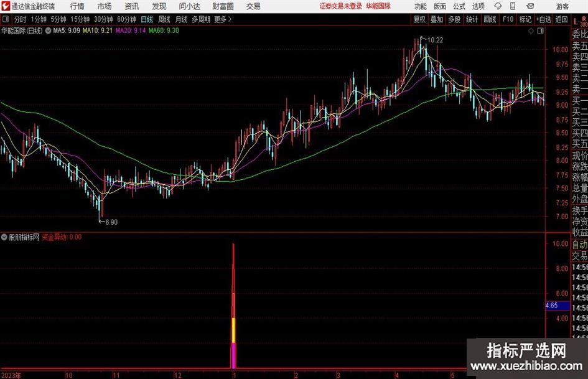
Task: Open the 版面 menu
Action: (440, 6)
